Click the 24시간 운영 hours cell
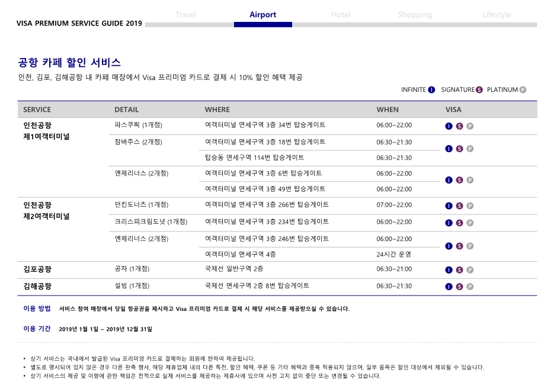The width and height of the screenshot is (554, 392). click(393, 254)
